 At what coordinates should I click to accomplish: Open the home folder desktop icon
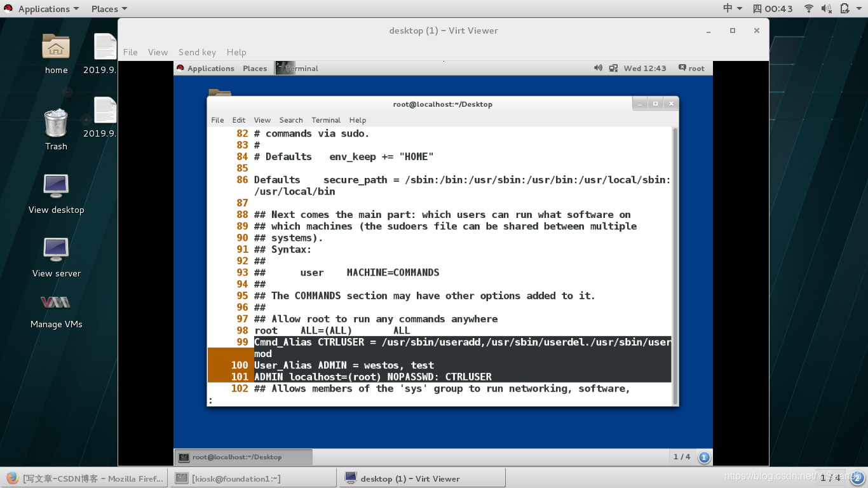56,48
